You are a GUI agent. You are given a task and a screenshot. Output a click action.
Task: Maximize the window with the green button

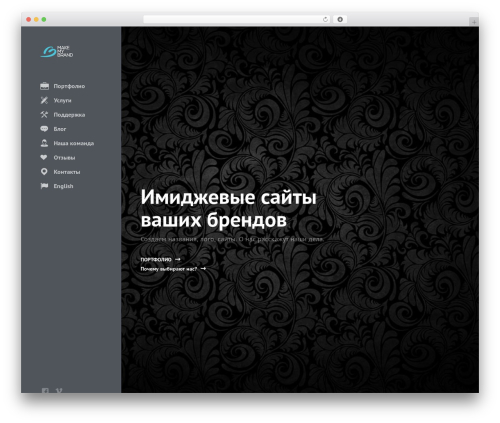44,20
